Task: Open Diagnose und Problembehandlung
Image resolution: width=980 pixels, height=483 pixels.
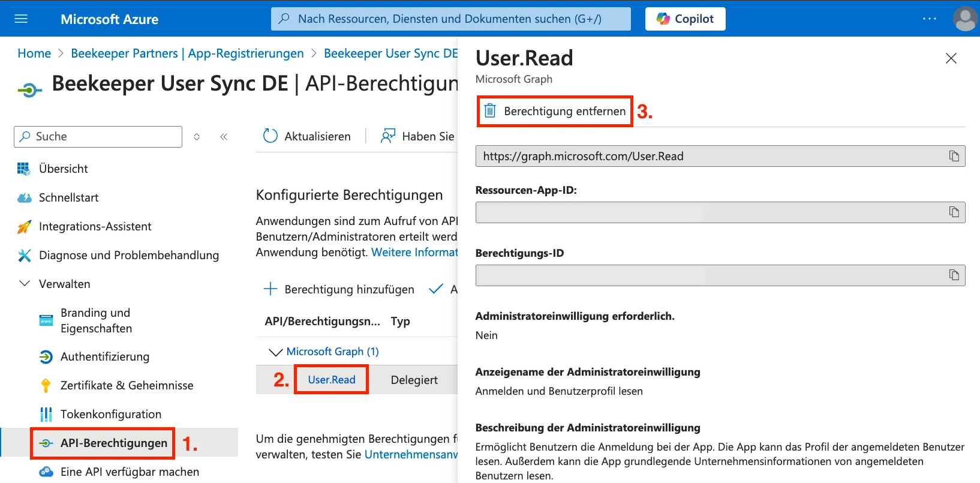Action: 129,255
